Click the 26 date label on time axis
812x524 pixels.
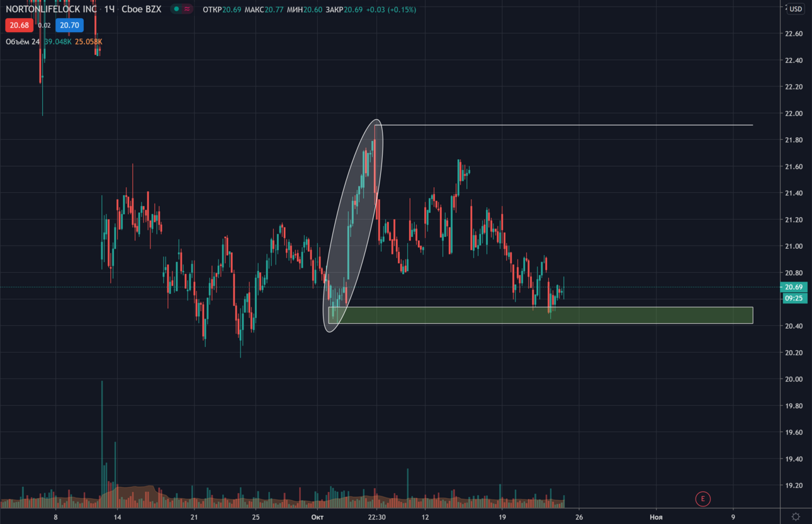(579, 517)
